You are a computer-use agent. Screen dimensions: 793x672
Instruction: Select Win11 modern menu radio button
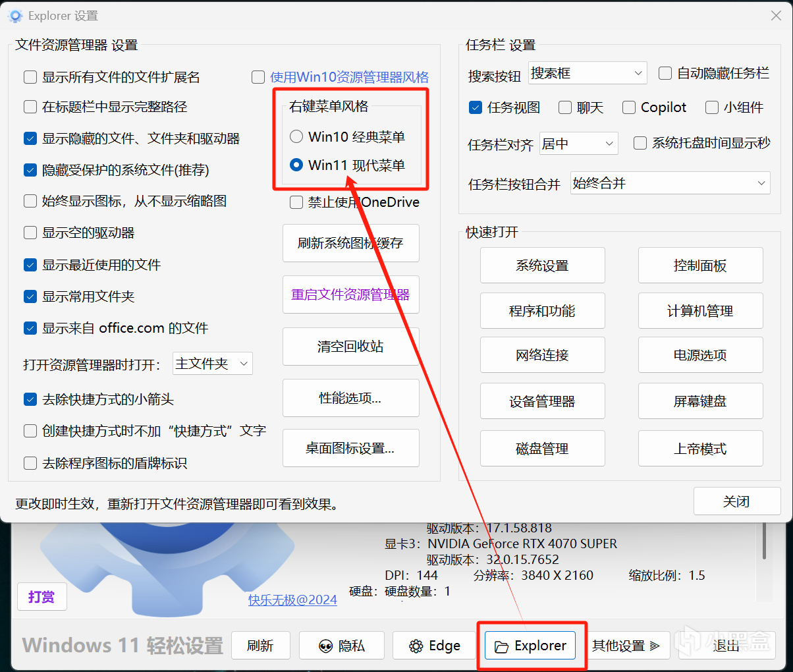pos(296,165)
